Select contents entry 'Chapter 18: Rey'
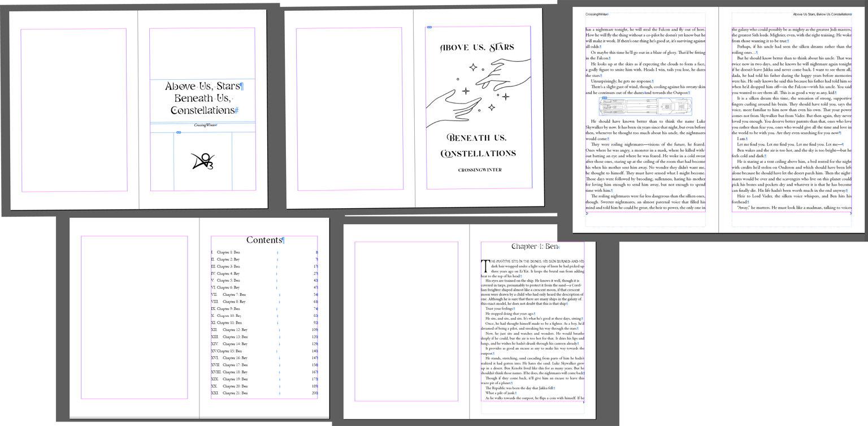 coord(235,372)
